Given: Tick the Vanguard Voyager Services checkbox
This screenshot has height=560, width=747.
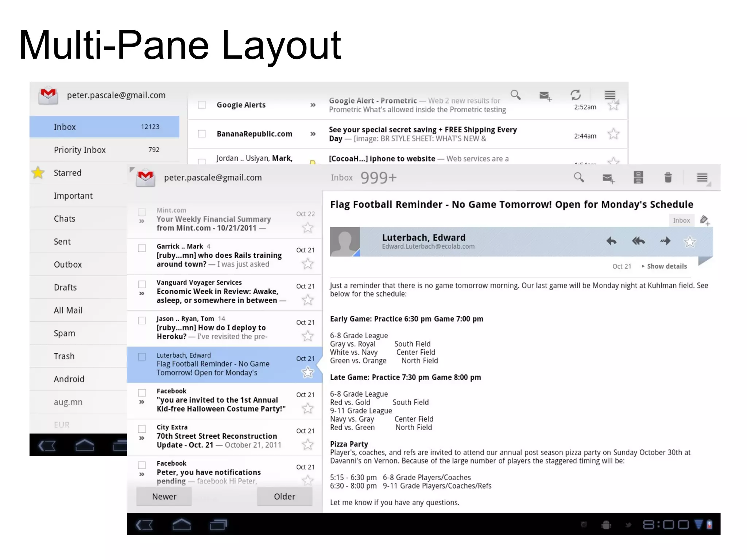Looking at the screenshot, I should (x=142, y=284).
